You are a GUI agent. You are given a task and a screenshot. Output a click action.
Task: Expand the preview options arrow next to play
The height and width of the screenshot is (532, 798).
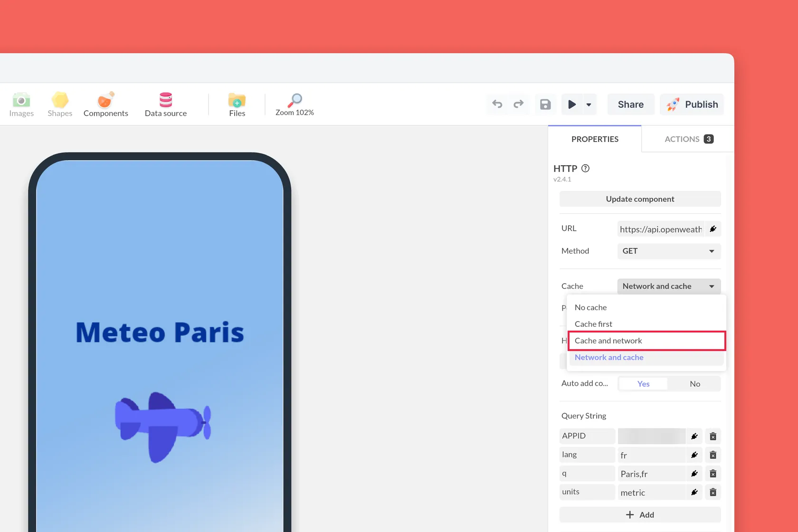pyautogui.click(x=589, y=104)
